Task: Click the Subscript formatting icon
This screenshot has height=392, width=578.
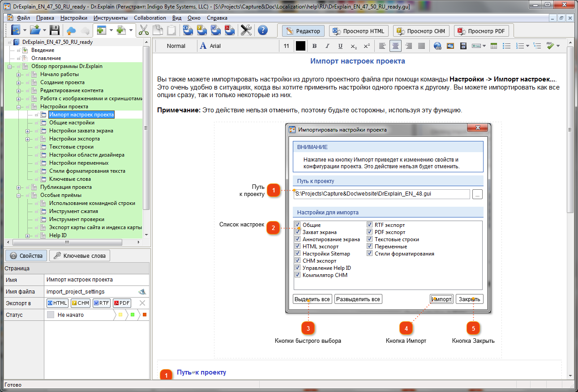Action: [354, 46]
